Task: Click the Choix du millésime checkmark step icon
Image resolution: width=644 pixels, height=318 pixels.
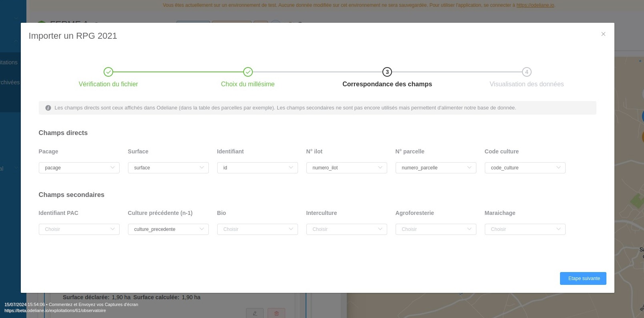Action: coord(248,72)
